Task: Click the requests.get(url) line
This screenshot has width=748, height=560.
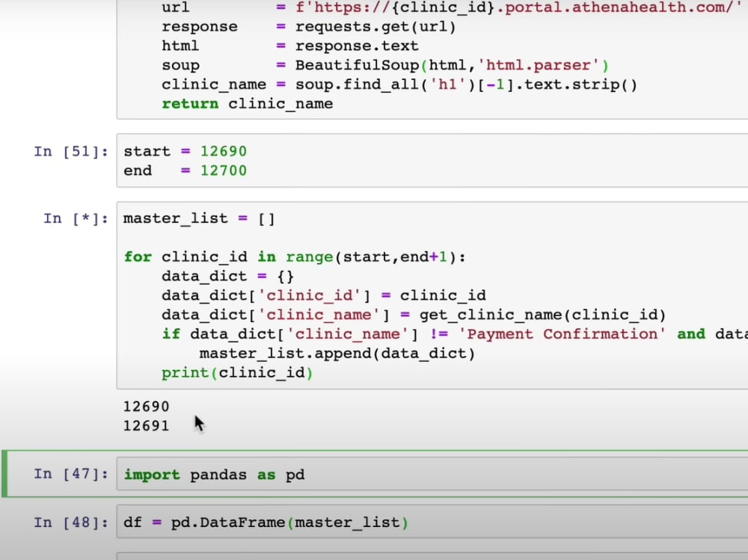Action: point(309,27)
